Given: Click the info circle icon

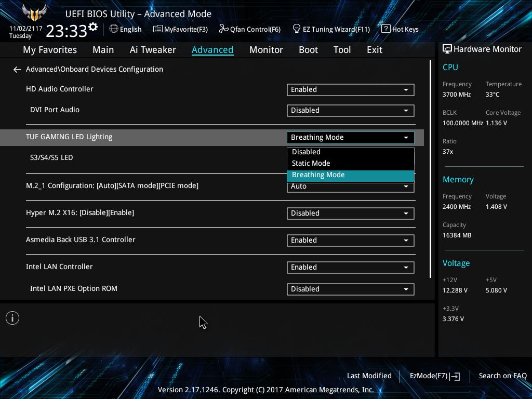Looking at the screenshot, I should [12, 318].
